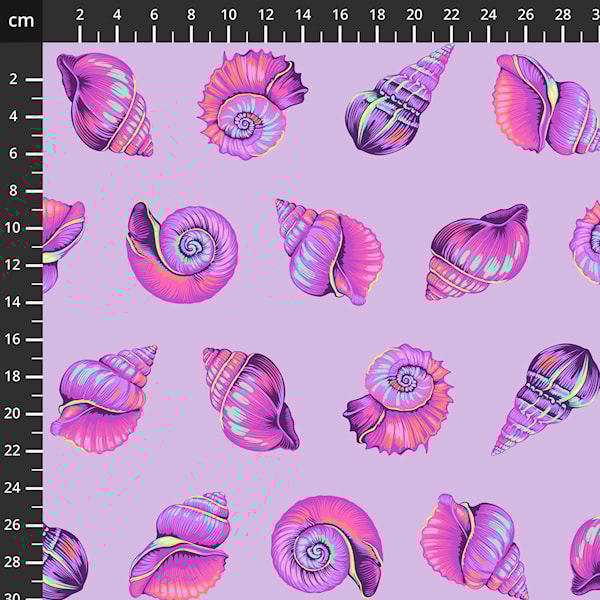Click the partially cut-off shell at the bottom-left

62,562
